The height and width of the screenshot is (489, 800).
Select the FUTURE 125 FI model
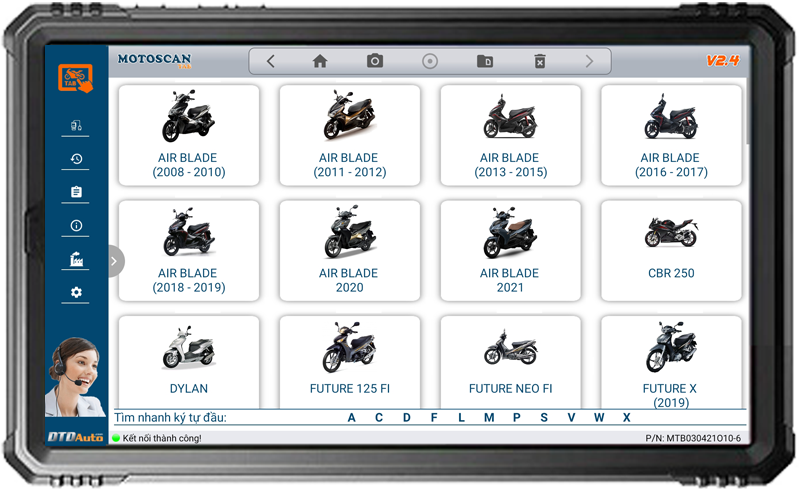[x=349, y=365]
